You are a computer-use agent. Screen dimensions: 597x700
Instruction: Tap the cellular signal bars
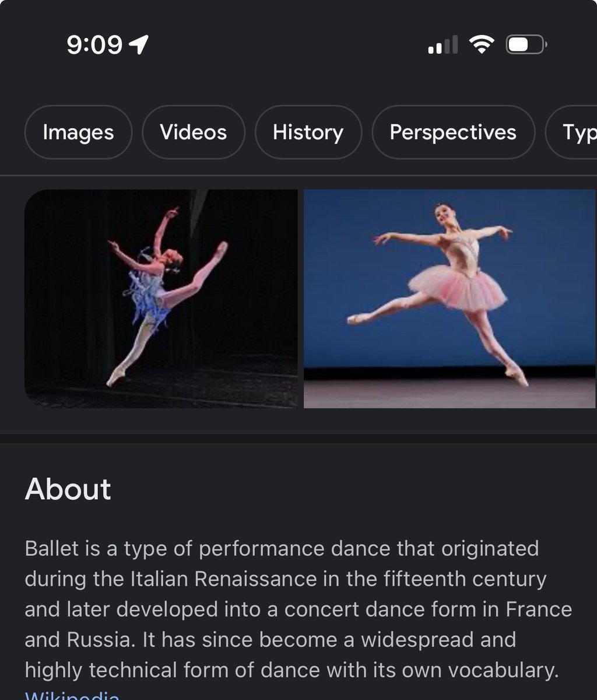pos(443,45)
